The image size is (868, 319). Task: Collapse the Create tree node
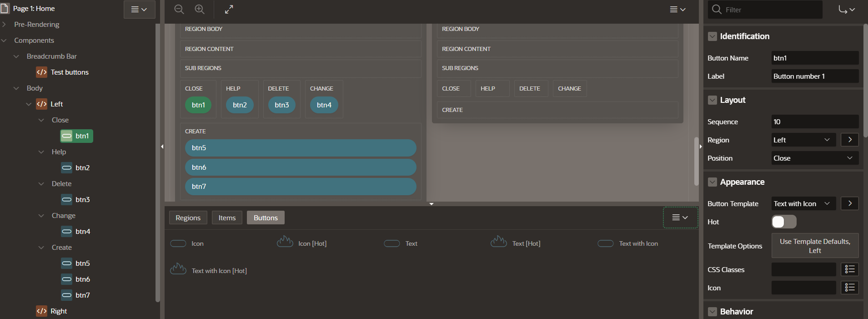tap(41, 247)
